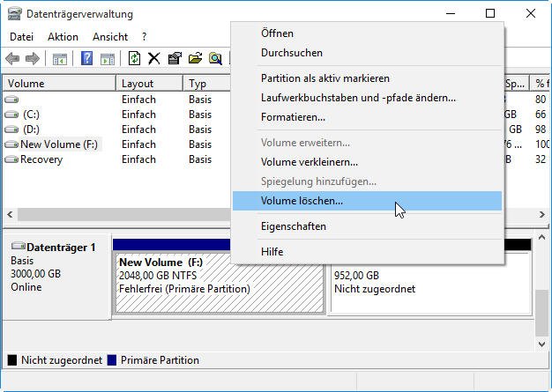Click the black X delete toolbar icon
552x392 pixels.
click(153, 58)
